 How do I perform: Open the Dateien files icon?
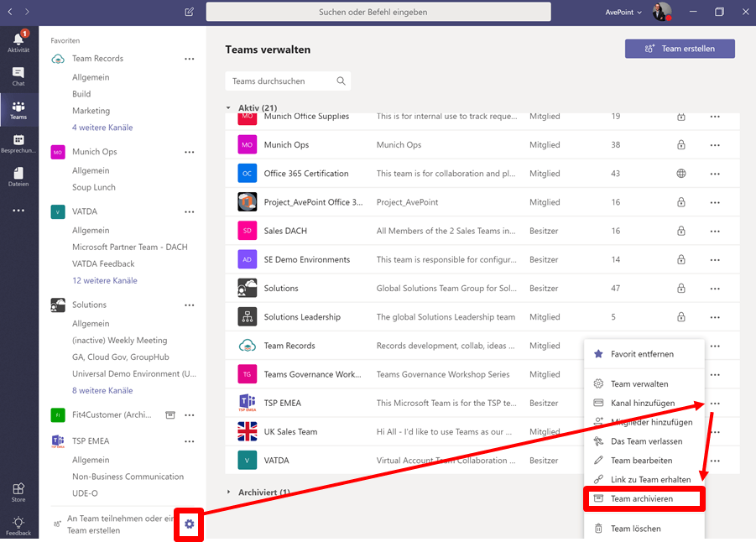pos(18,177)
